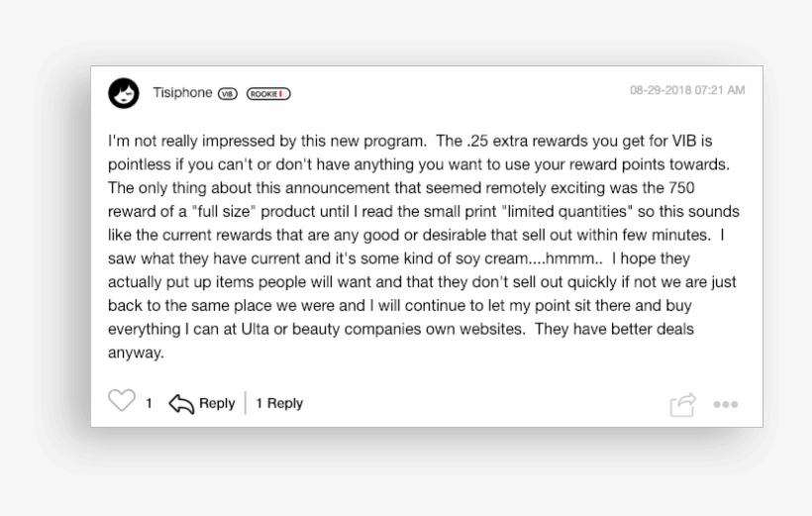This screenshot has width=812, height=516.
Task: Like the post with the heart icon
Action: click(121, 401)
